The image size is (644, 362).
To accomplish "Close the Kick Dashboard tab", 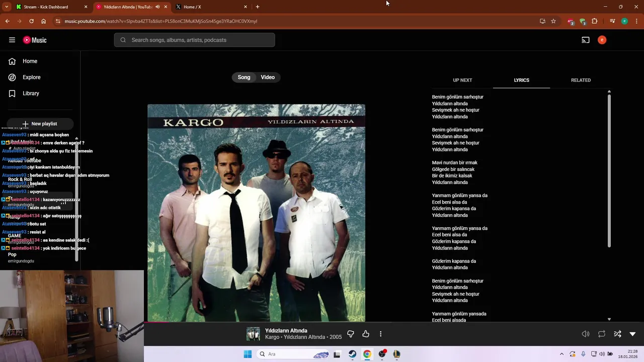I will [86, 7].
